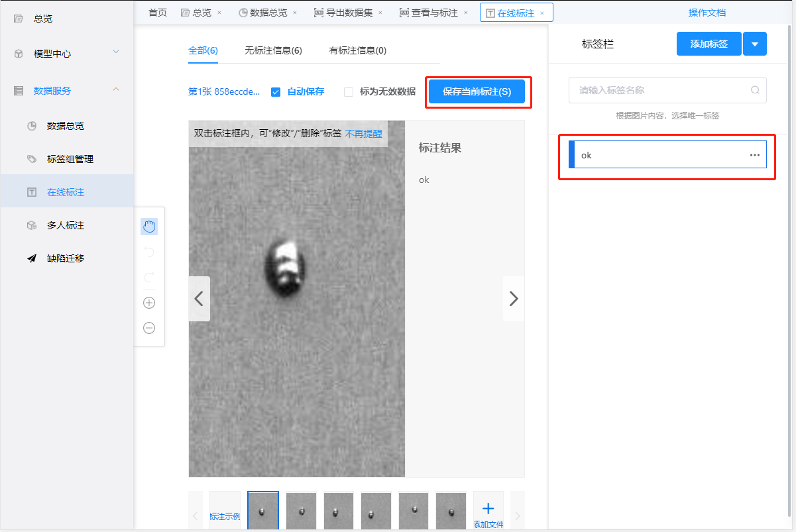Screen dimensions: 796x532
Task: Switch to the 首页 tab
Action: 158,13
